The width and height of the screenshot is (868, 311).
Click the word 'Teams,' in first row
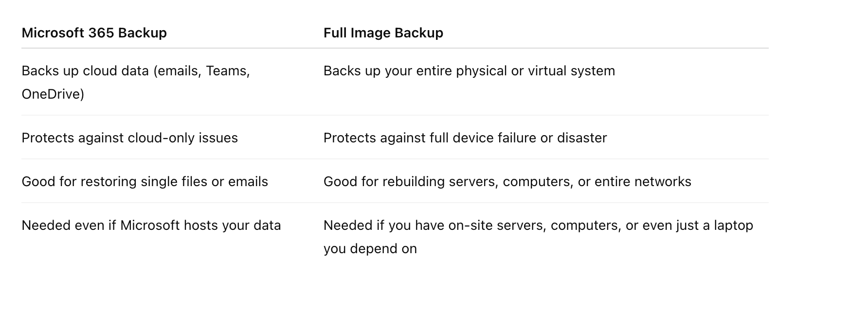point(228,71)
